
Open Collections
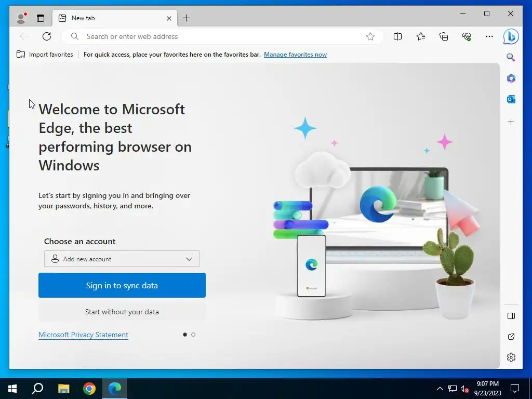[444, 36]
